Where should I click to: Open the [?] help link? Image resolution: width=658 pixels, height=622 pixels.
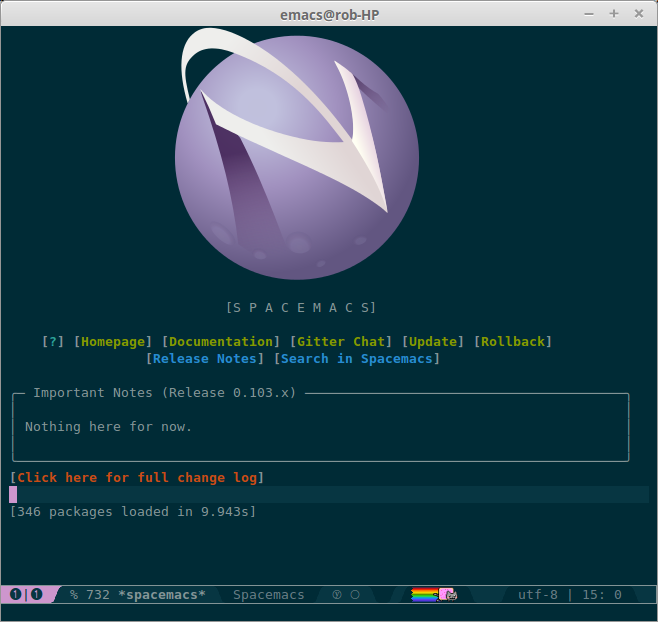click(x=53, y=341)
